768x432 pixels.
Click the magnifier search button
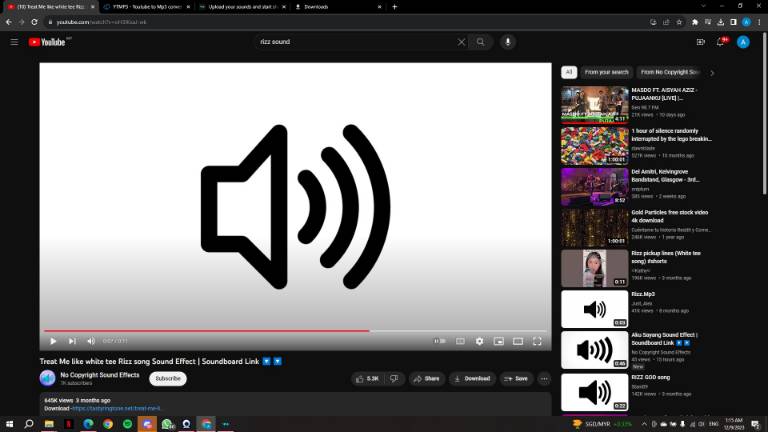480,42
